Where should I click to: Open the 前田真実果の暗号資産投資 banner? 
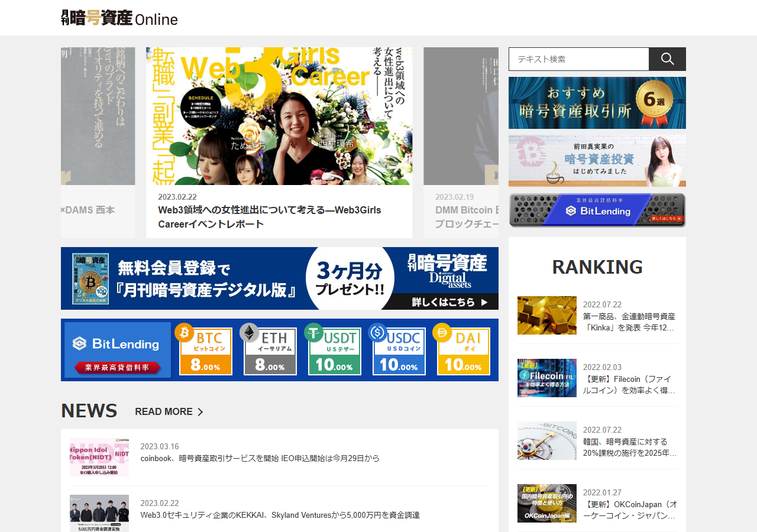tap(597, 161)
